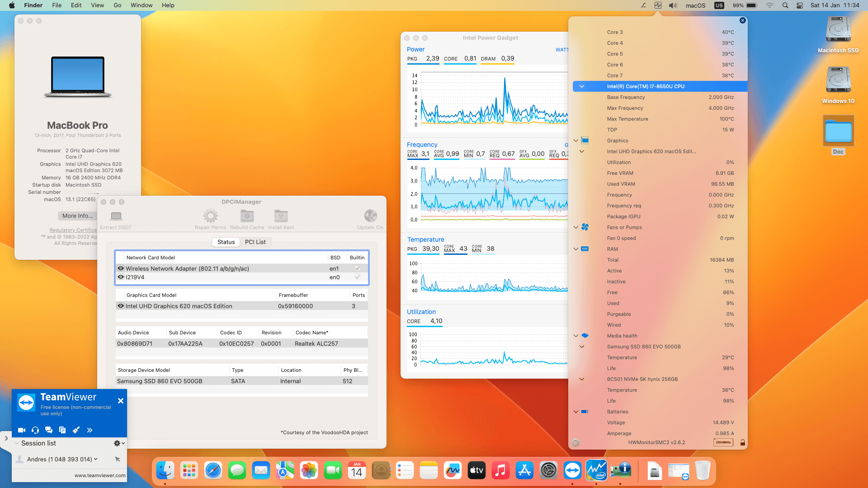868x488 pixels.
Task: Collapse BC501 NVMe SK hynix 256GB subgroup
Action: point(582,379)
